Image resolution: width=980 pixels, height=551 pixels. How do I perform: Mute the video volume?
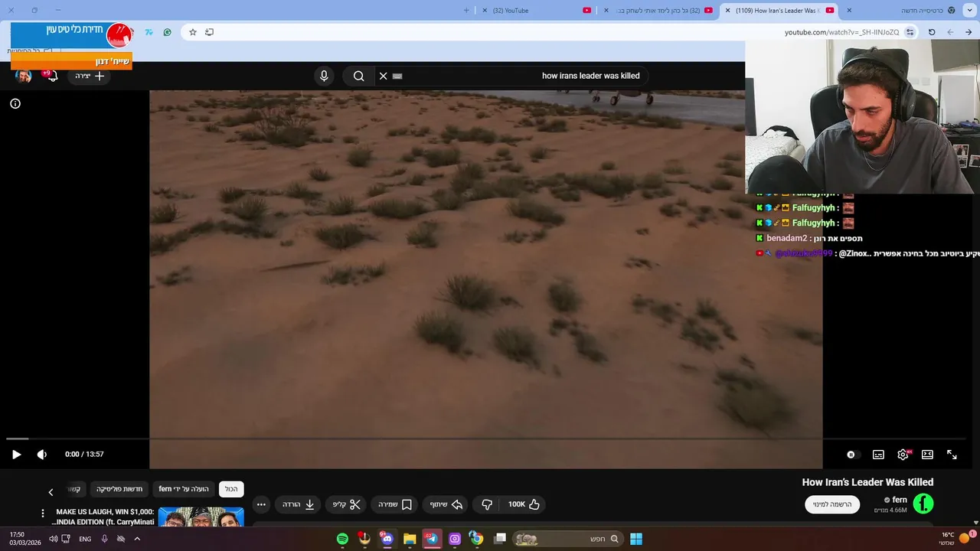[x=42, y=455]
